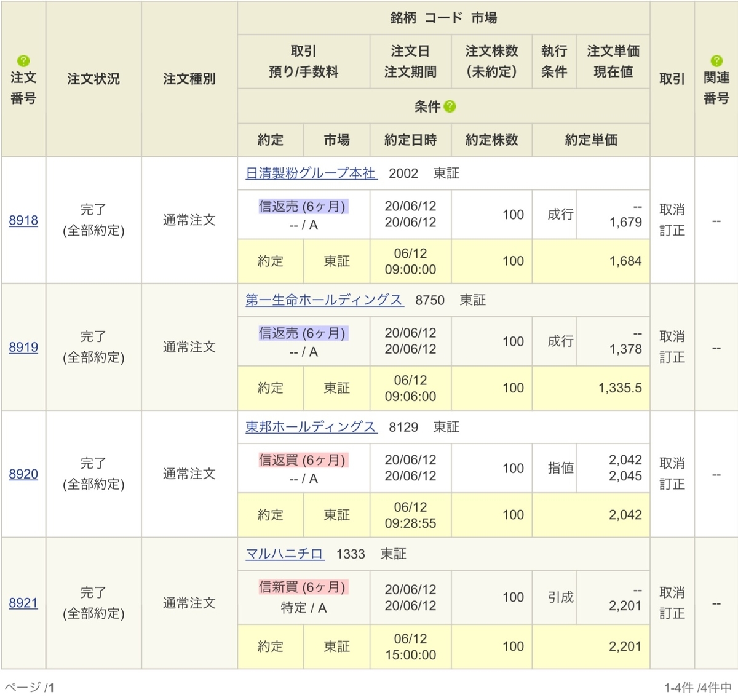This screenshot has height=700, width=738.
Task: Click execution time 06/12 15:00:00
Action: pyautogui.click(x=410, y=646)
